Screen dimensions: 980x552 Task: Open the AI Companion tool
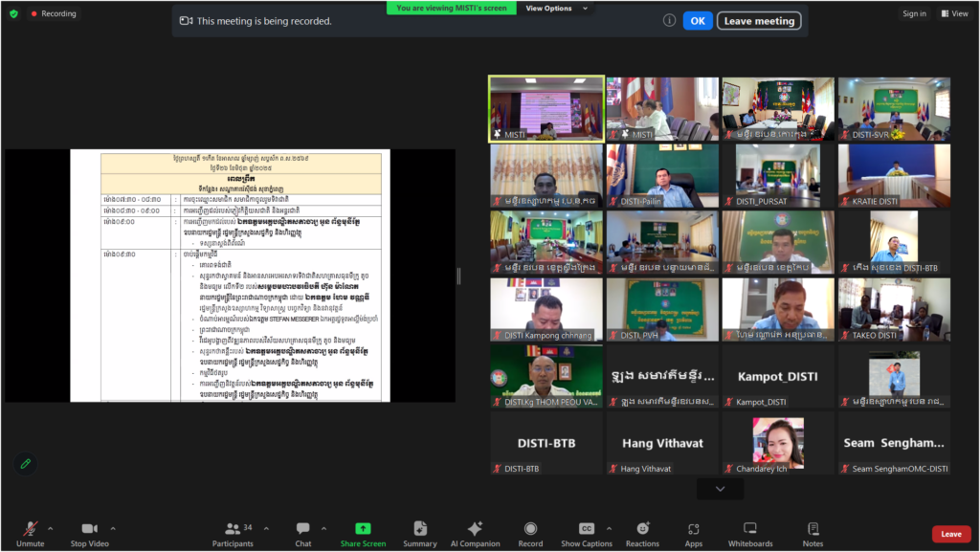476,533
